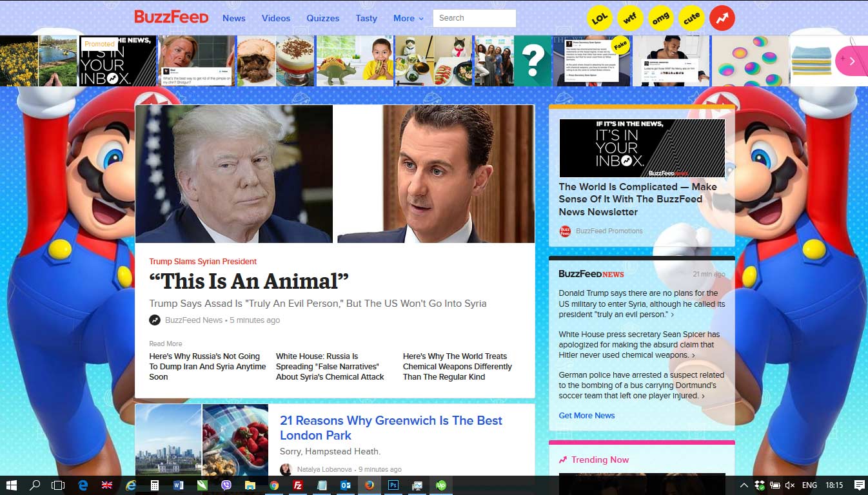Read why Russia won't dump Iran and Syria
This screenshot has width=868, height=495.
point(208,367)
